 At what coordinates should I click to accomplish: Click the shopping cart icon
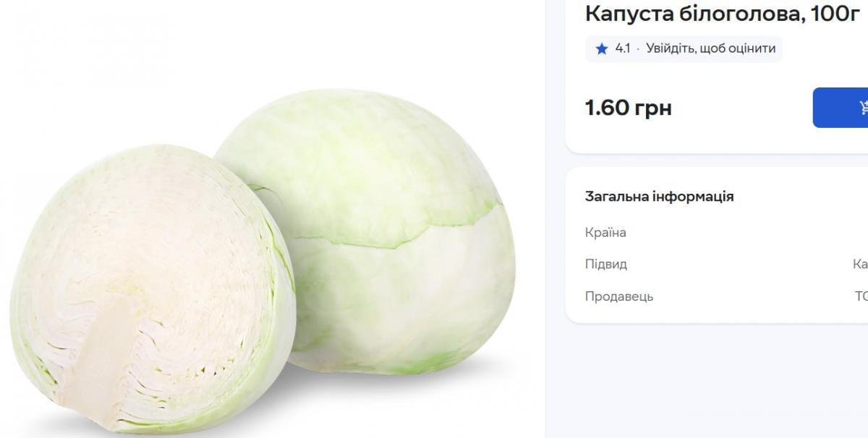tap(863, 108)
